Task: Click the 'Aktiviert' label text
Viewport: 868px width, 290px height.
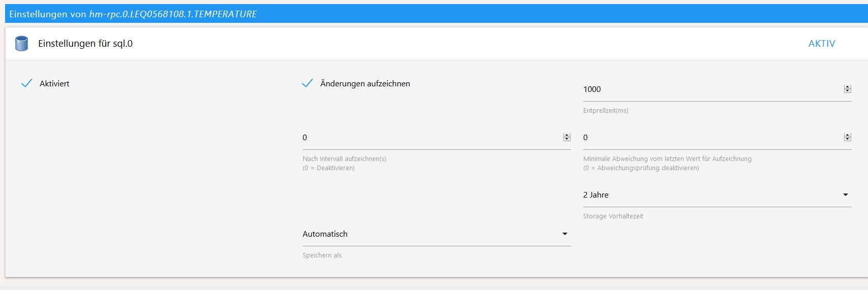Action: [x=54, y=84]
